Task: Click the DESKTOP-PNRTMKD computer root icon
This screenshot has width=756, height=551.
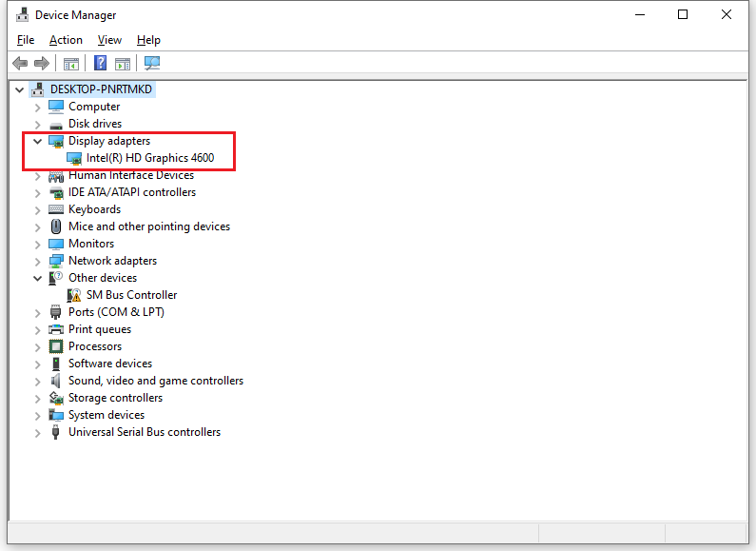Action: coord(38,89)
